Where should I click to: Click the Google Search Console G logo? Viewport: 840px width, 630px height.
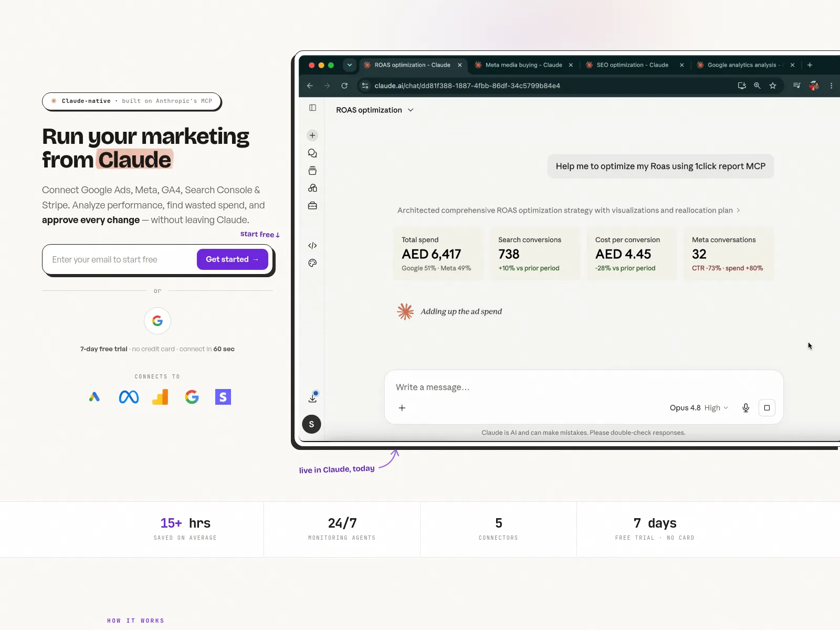point(192,397)
